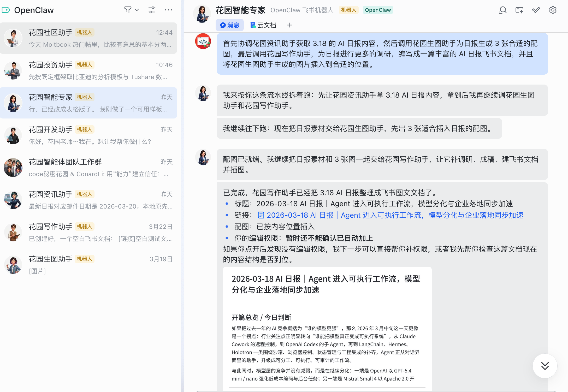Expand the filter dropdown chevron
Image resolution: width=568 pixels, height=392 pixels.
pos(137,10)
